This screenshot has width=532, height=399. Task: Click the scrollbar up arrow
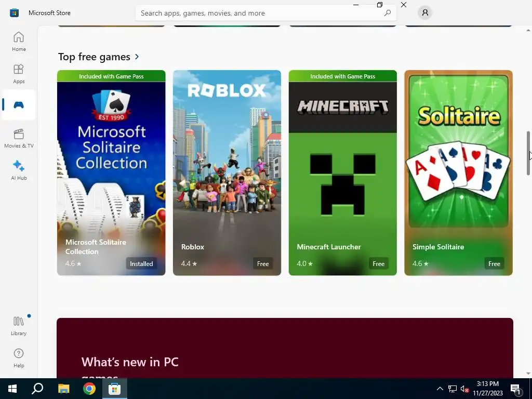pyautogui.click(x=528, y=30)
